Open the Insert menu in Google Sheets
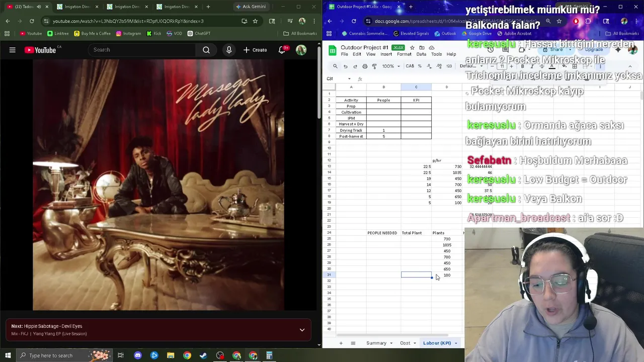The height and width of the screenshot is (362, 644). click(386, 54)
